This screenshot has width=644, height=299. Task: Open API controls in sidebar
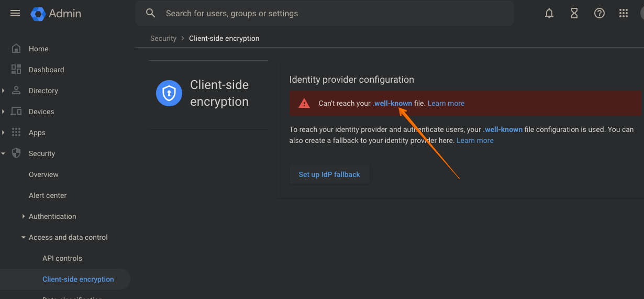(x=62, y=258)
